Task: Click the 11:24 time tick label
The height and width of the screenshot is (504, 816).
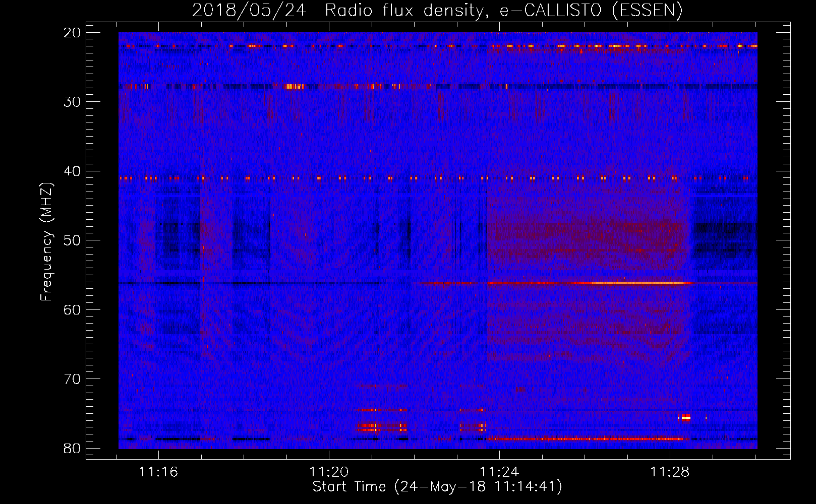Action: [499, 472]
